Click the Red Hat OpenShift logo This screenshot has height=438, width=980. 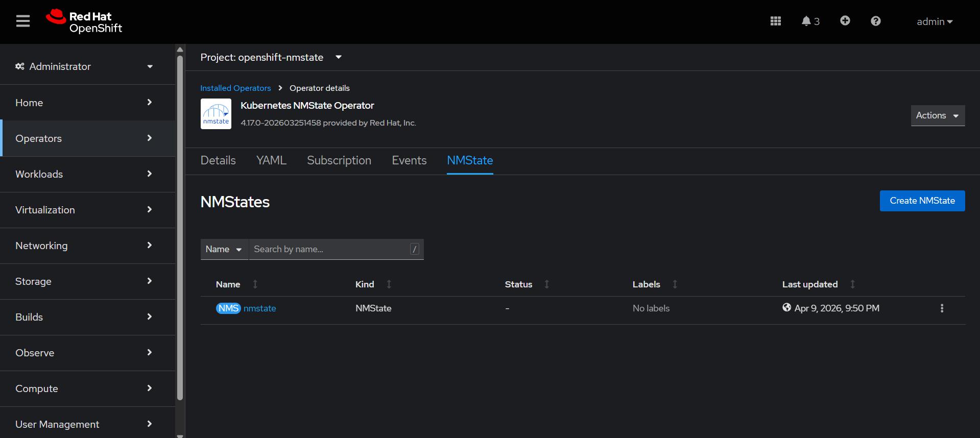pyautogui.click(x=84, y=22)
